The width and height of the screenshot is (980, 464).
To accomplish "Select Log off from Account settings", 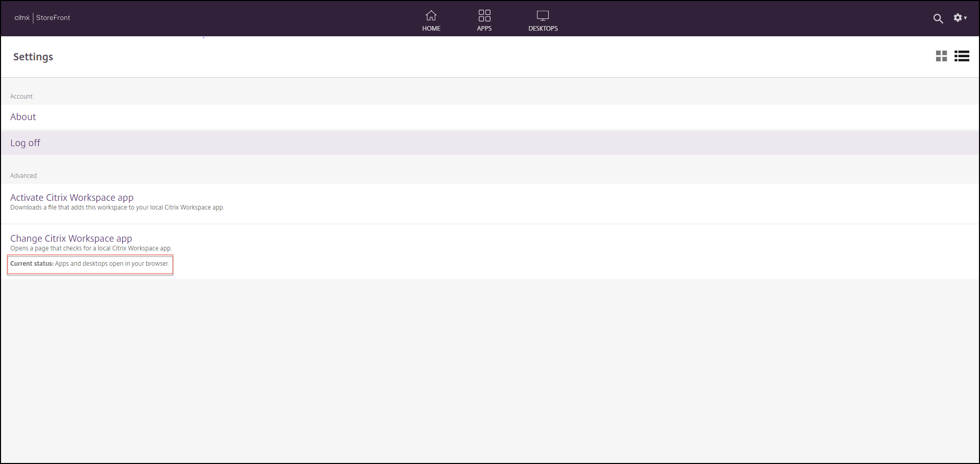I will pyautogui.click(x=490, y=143).
